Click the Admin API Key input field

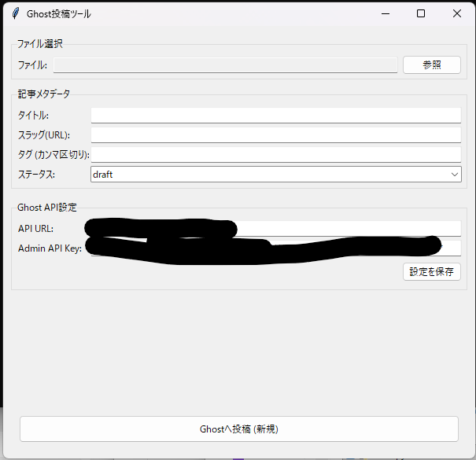click(x=276, y=248)
